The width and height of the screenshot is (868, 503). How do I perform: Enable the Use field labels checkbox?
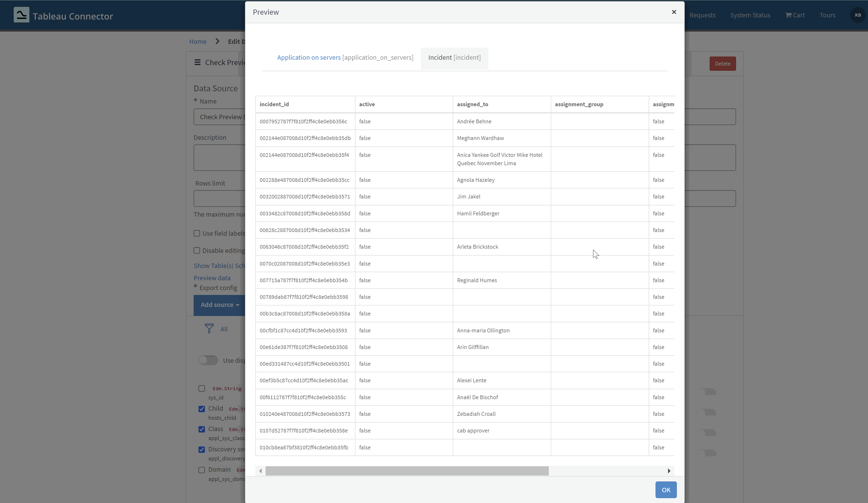coord(197,233)
